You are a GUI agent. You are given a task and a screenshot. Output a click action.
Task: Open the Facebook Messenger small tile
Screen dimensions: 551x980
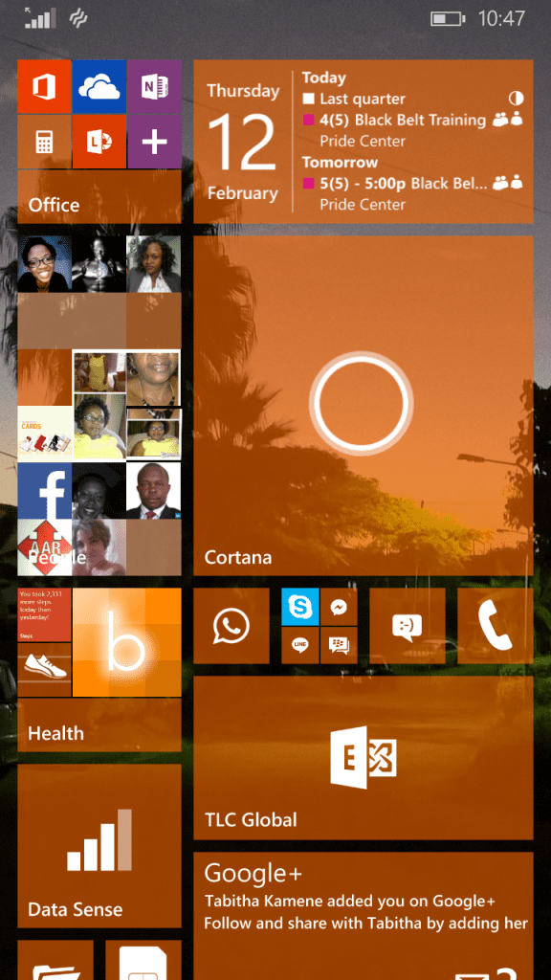[339, 606]
